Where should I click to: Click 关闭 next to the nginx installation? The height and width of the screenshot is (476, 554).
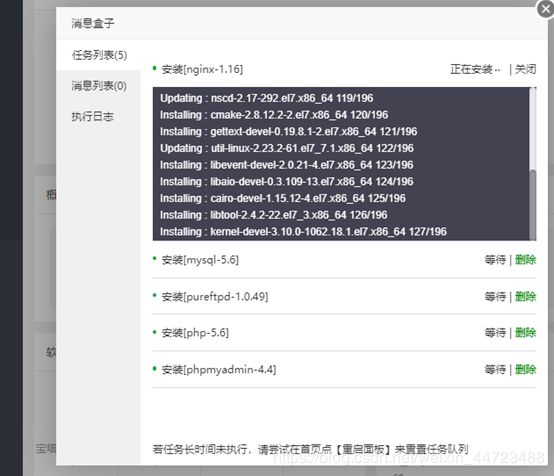[525, 69]
